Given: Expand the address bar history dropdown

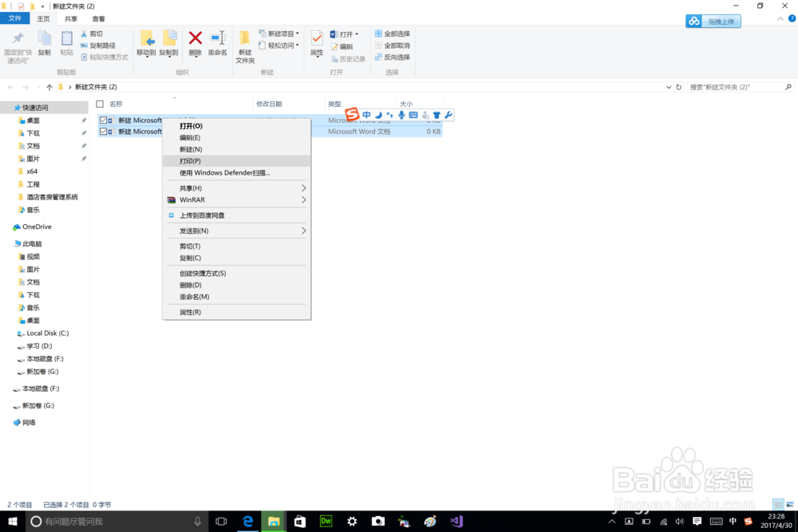Looking at the screenshot, I should tap(669, 87).
